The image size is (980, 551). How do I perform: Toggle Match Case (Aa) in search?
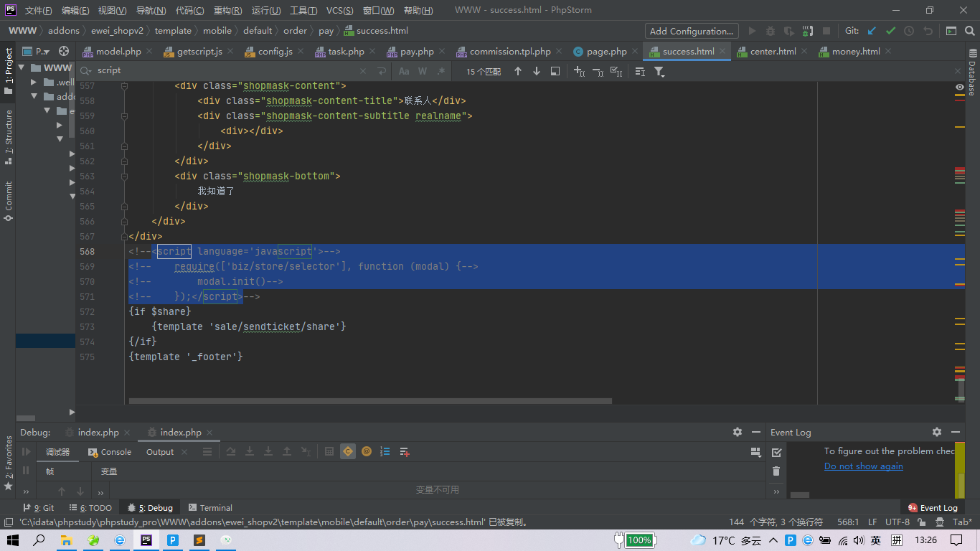point(404,71)
